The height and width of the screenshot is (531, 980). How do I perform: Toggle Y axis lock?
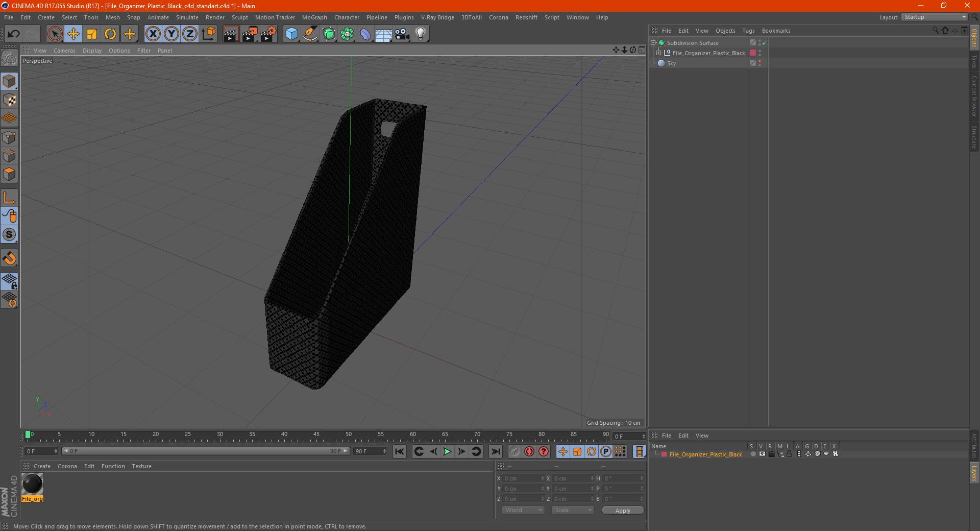tap(171, 34)
